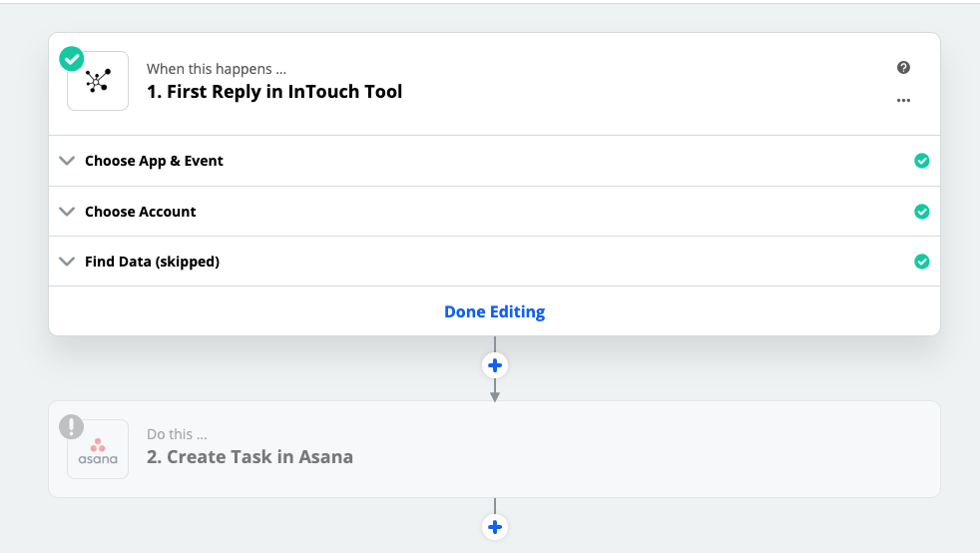Add a step between trigger and Asana action
Screen dimensions: 980x553
[495, 365]
